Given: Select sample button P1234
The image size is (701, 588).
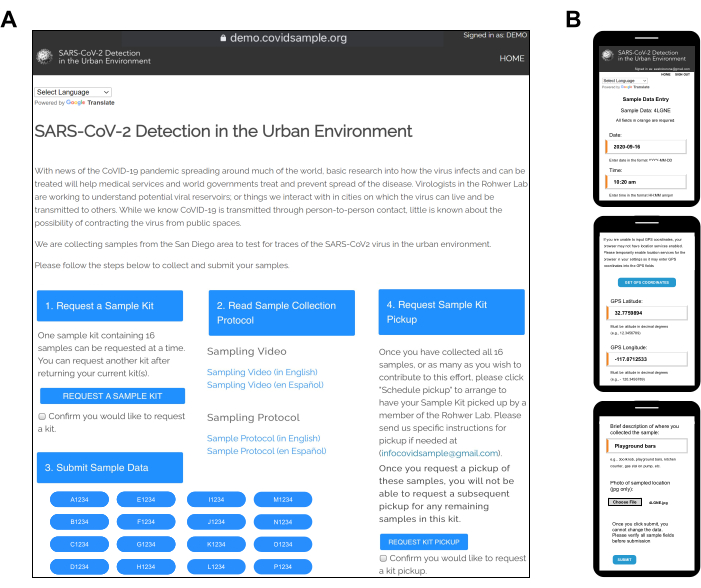Looking at the screenshot, I should point(283,567).
